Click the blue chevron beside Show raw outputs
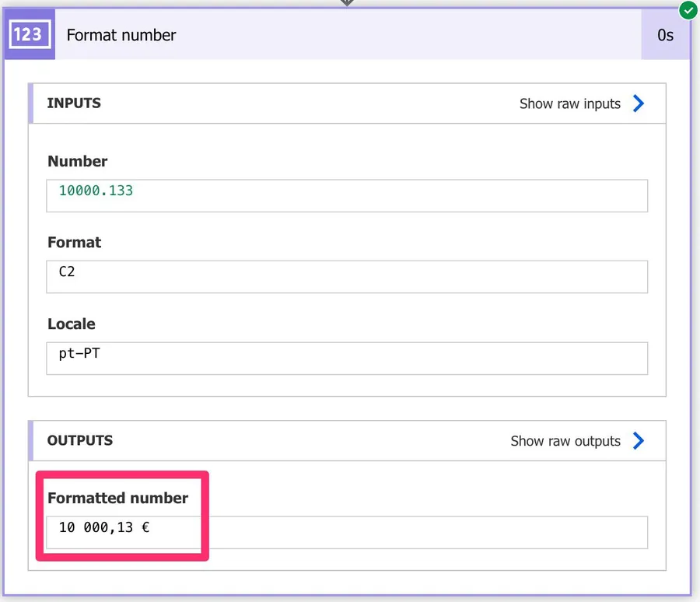The width and height of the screenshot is (700, 602). pyautogui.click(x=639, y=441)
